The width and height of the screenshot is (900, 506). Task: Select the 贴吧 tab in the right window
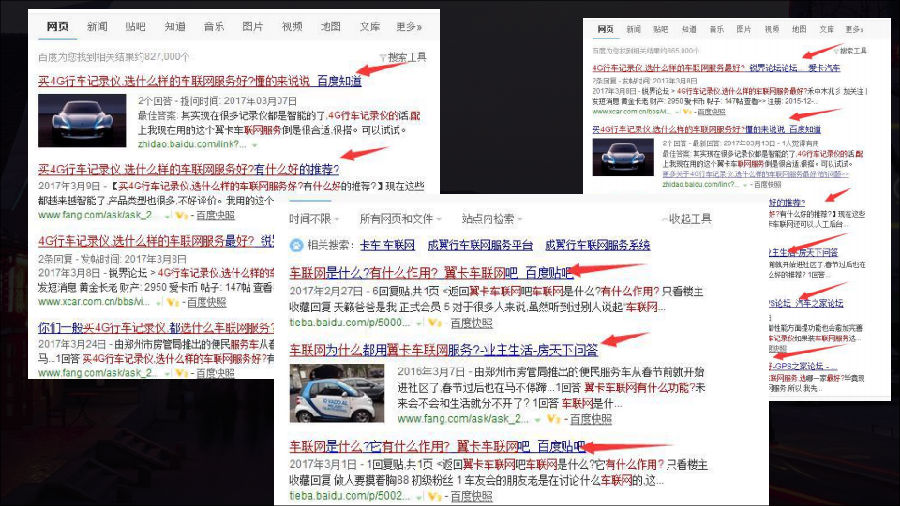(661, 30)
